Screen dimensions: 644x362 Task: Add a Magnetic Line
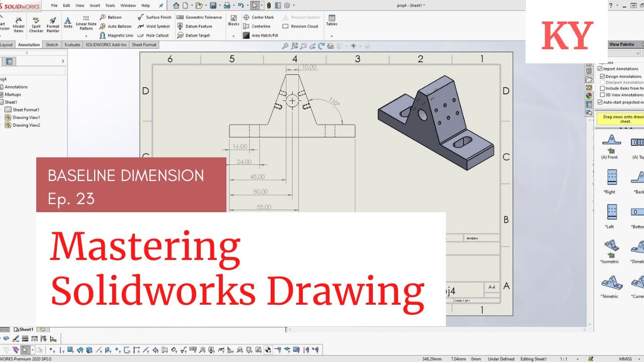[x=116, y=35]
